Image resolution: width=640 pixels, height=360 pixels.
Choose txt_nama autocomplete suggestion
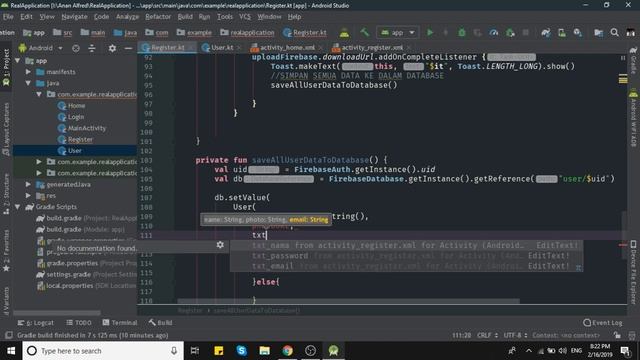pos(406,245)
